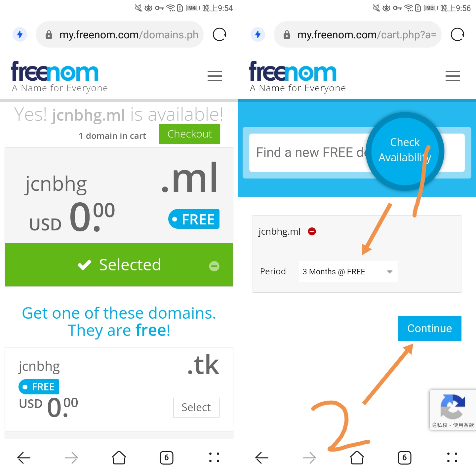Tap the minus circle on the Selected bar

click(x=214, y=266)
